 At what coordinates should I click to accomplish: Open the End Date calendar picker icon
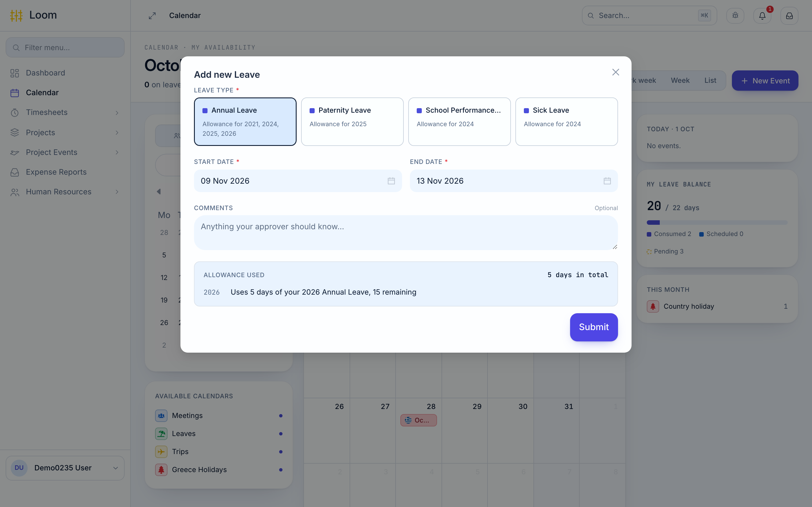pyautogui.click(x=607, y=181)
